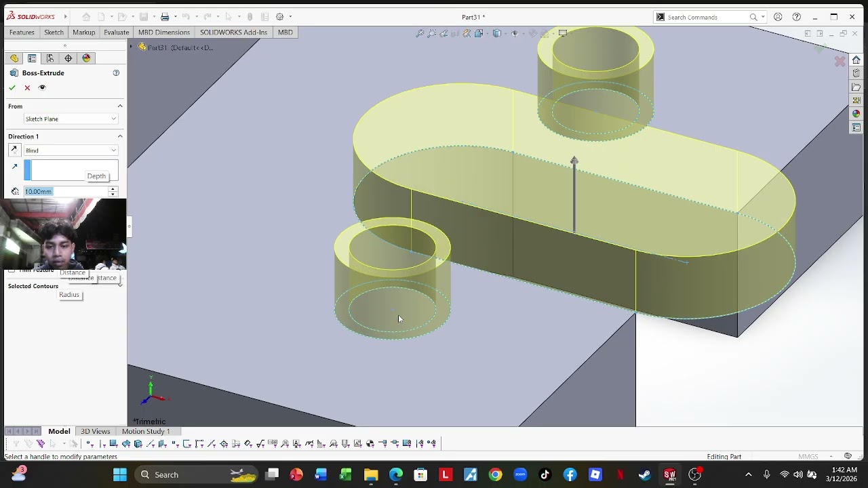Open the DimXpertManager crosshair tab
The height and width of the screenshot is (488, 868).
click(x=68, y=58)
